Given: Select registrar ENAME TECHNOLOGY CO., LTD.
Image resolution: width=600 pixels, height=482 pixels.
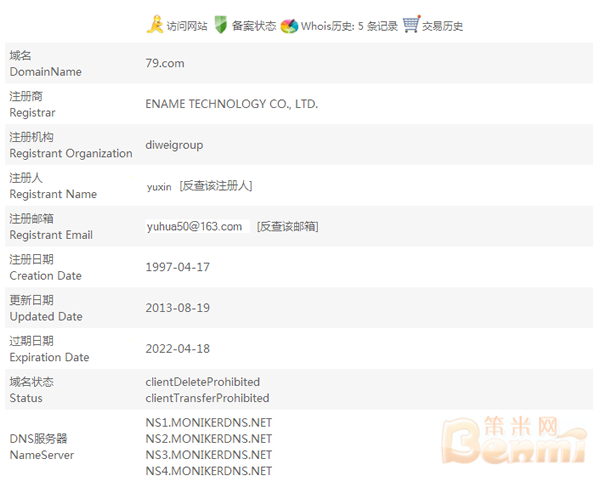Looking at the screenshot, I should (232, 104).
